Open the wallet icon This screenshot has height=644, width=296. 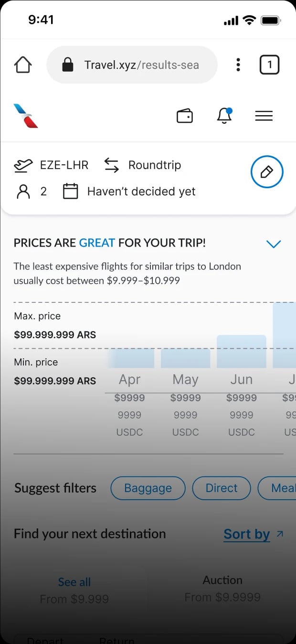coord(185,116)
